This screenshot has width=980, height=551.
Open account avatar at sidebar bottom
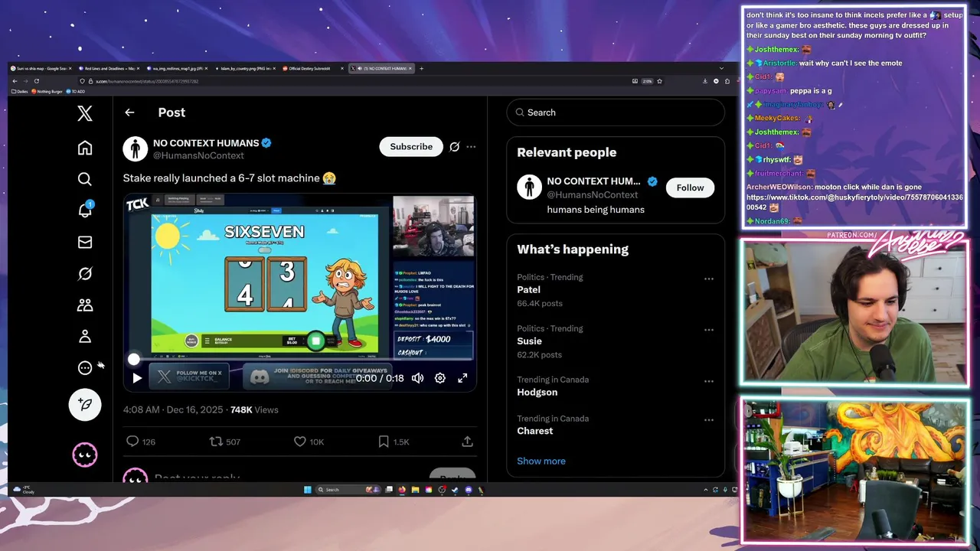point(85,455)
